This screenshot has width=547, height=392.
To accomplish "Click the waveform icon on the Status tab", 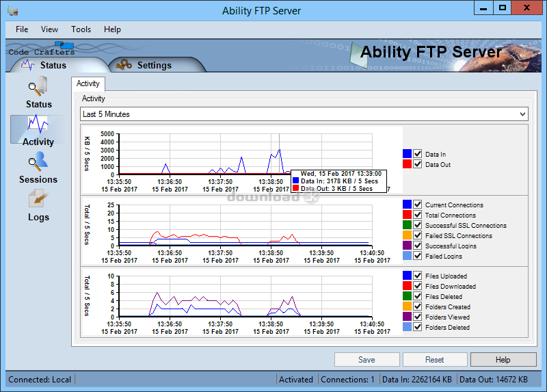I will 28,65.
